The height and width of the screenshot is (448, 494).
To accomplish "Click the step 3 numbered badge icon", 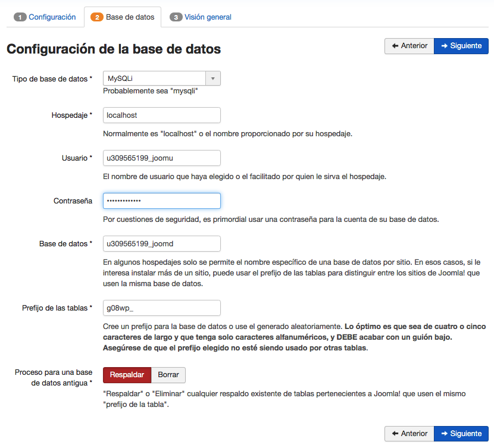I will (x=176, y=17).
